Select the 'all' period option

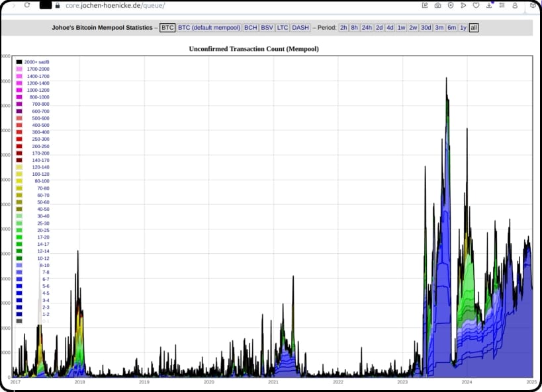(x=474, y=28)
